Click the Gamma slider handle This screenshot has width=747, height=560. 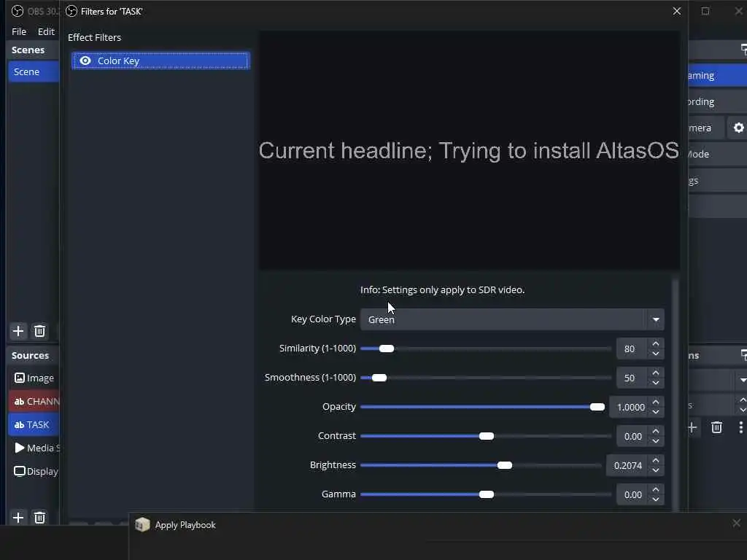(487, 494)
